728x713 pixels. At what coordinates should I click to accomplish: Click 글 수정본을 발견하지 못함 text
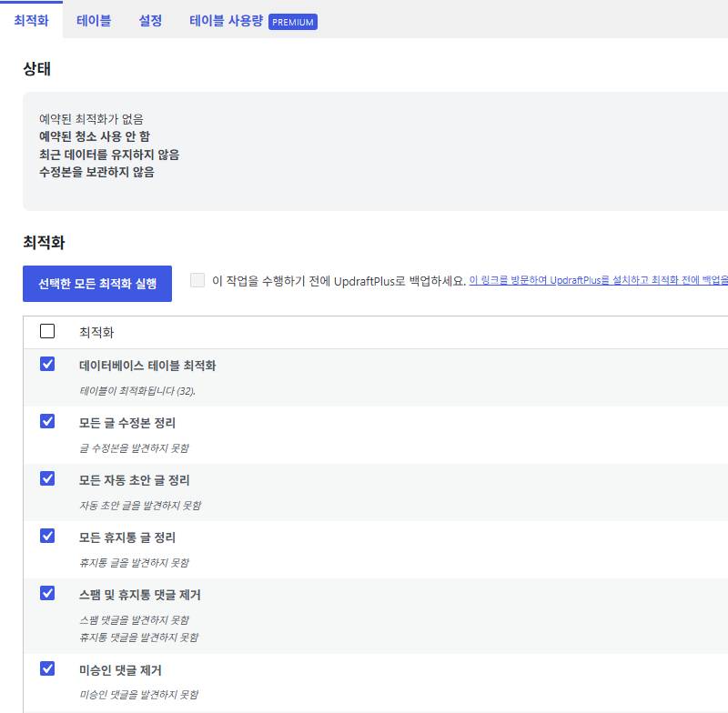[134, 448]
